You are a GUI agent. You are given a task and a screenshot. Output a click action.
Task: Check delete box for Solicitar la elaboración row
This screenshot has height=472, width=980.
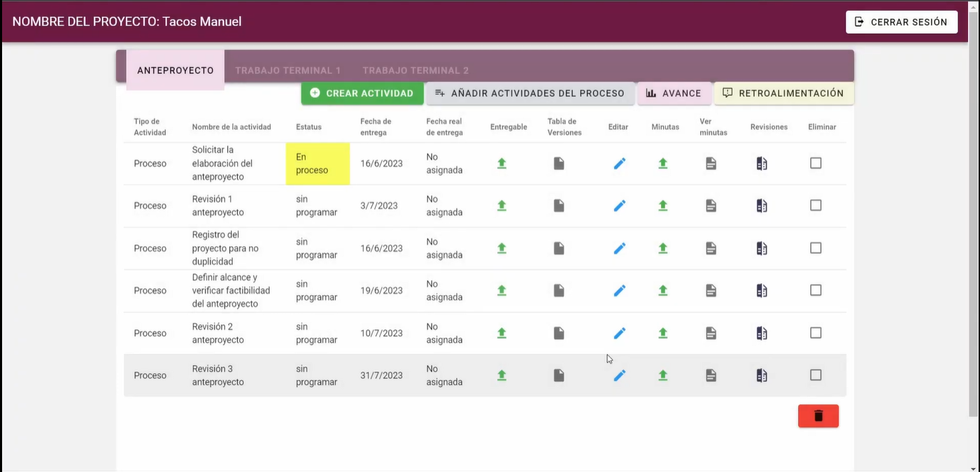point(816,163)
